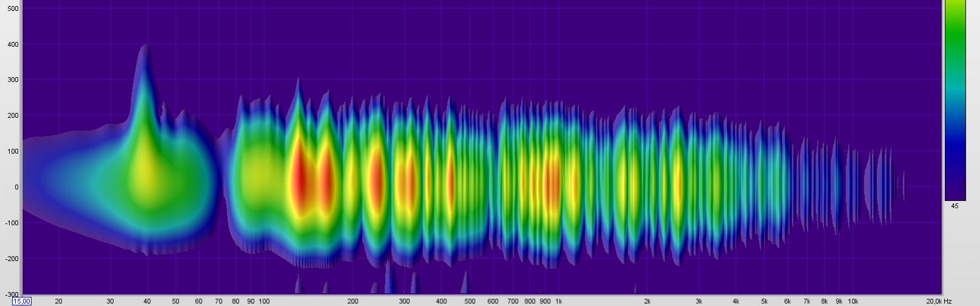Click the -100 label on vertical axis
This screenshot has width=980, height=306.
click(x=12, y=223)
